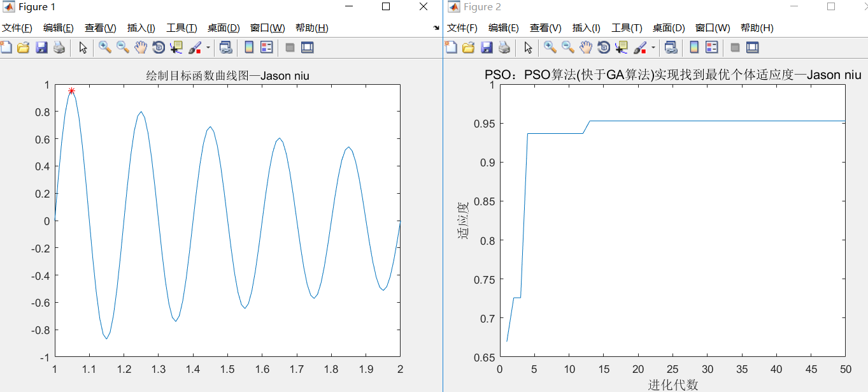The height and width of the screenshot is (392, 868).
Task: Select Brush data tool in Figure 2
Action: [640, 47]
